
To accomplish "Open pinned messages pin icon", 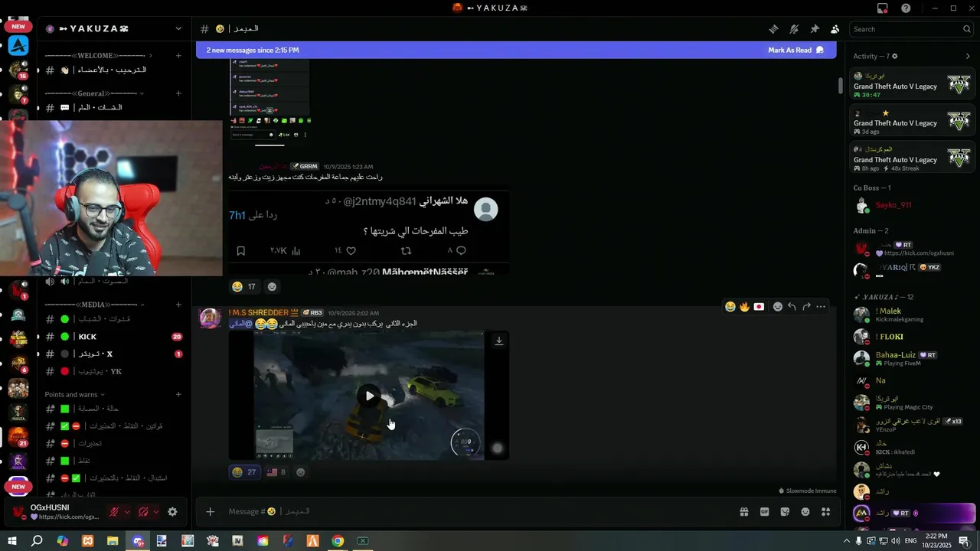I will point(815,29).
